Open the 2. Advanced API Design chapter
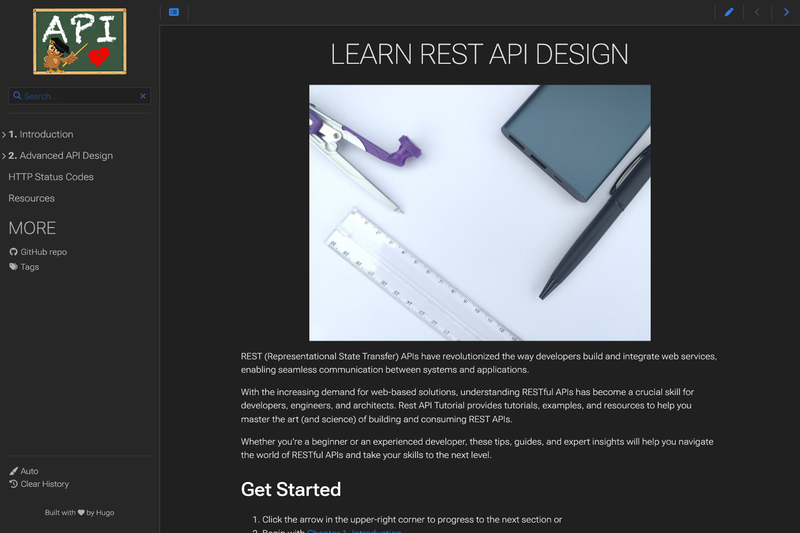800x533 pixels. tap(61, 156)
